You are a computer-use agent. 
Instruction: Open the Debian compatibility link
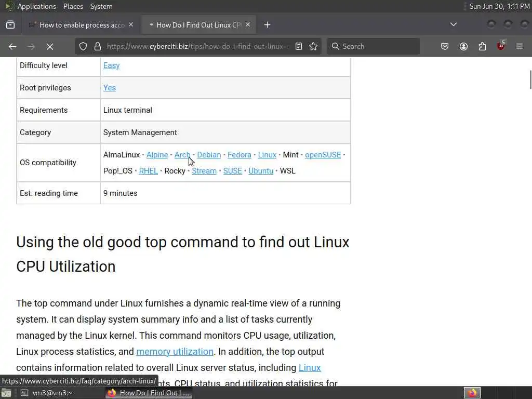(209, 155)
